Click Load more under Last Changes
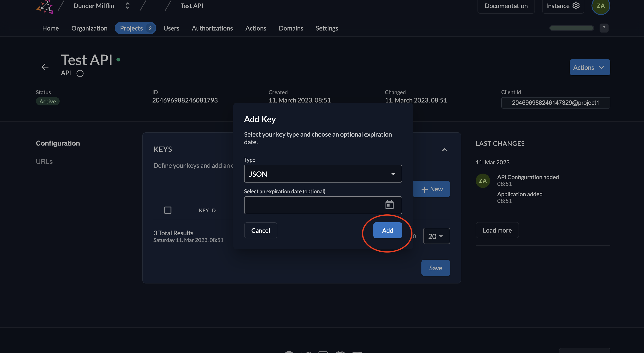 (x=497, y=230)
